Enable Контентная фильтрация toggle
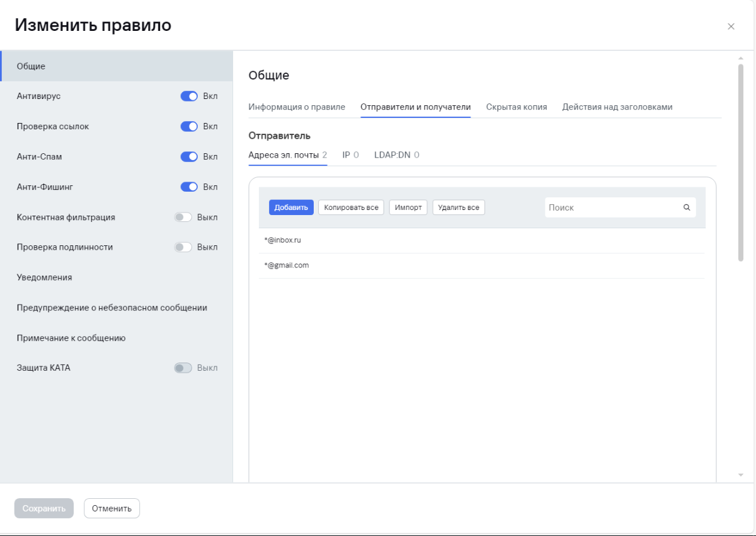The image size is (756, 536). tap(183, 218)
